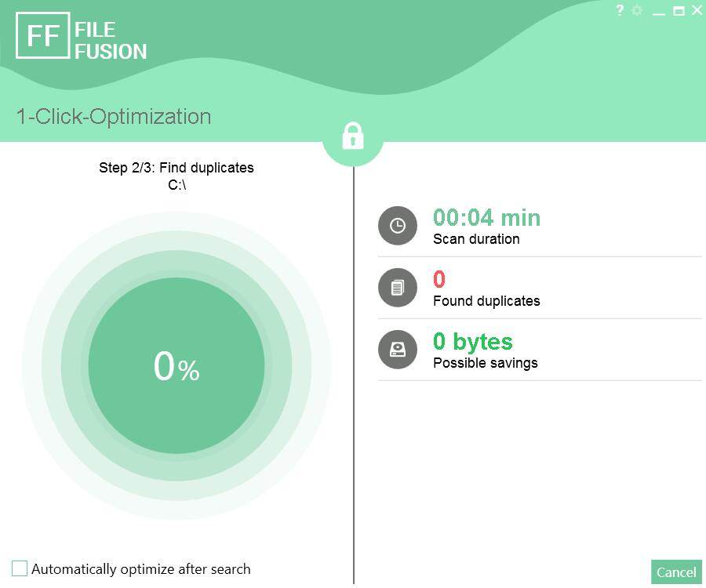This screenshot has width=706, height=588.
Task: Click the documents icon beside Found duplicates
Action: click(398, 288)
